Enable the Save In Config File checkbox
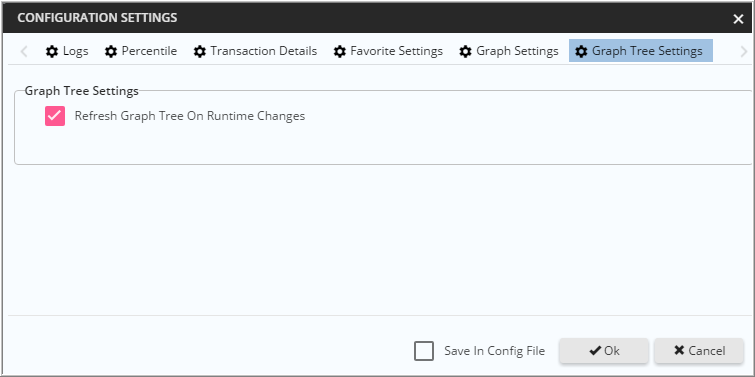Screen dimensions: 755x377 point(424,351)
